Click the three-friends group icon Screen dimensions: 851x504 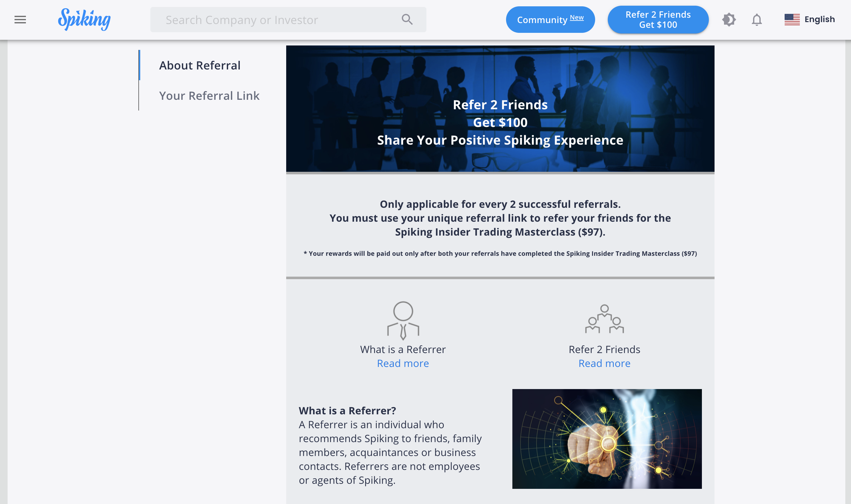[604, 319]
